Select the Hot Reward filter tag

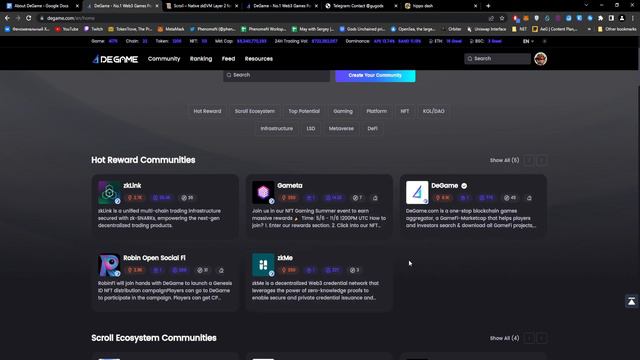click(207, 111)
